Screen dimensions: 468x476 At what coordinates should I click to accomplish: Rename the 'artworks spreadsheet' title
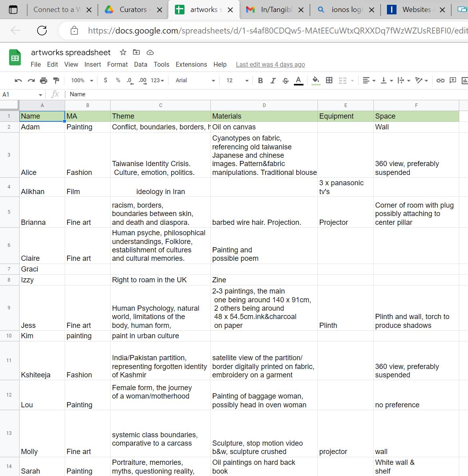(x=71, y=53)
